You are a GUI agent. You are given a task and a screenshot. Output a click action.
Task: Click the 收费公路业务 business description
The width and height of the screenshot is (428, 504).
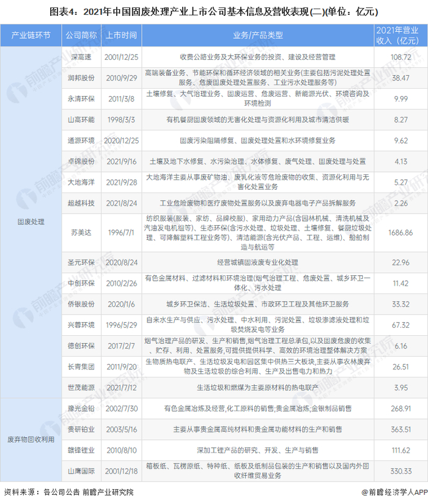(x=257, y=57)
